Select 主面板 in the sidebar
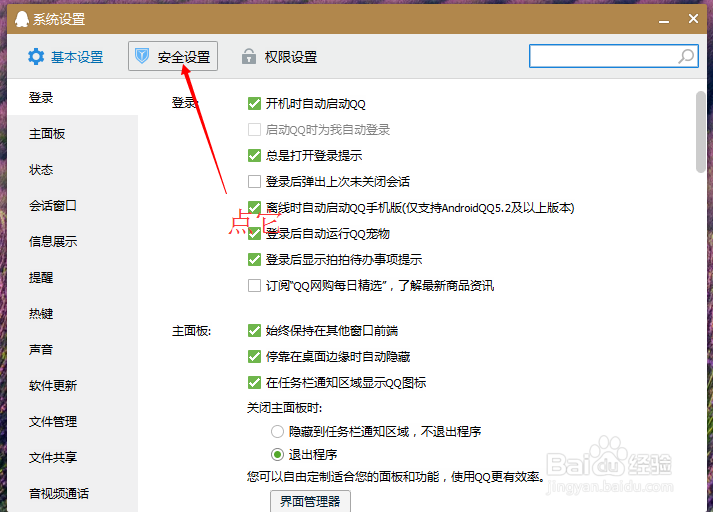The width and height of the screenshot is (713, 512). click(73, 134)
